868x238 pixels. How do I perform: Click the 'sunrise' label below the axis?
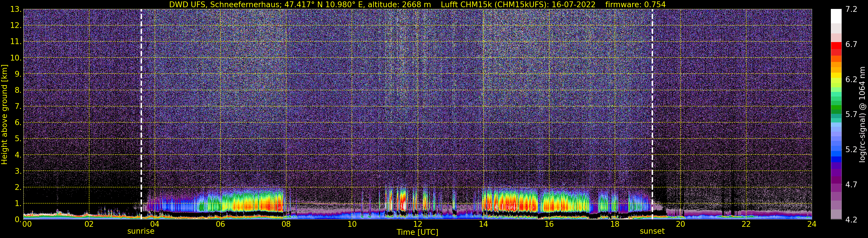pos(141,231)
